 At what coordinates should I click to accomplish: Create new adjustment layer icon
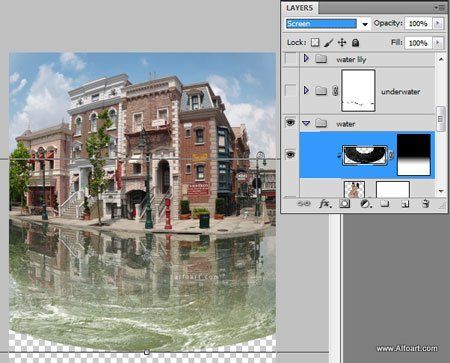click(x=365, y=204)
